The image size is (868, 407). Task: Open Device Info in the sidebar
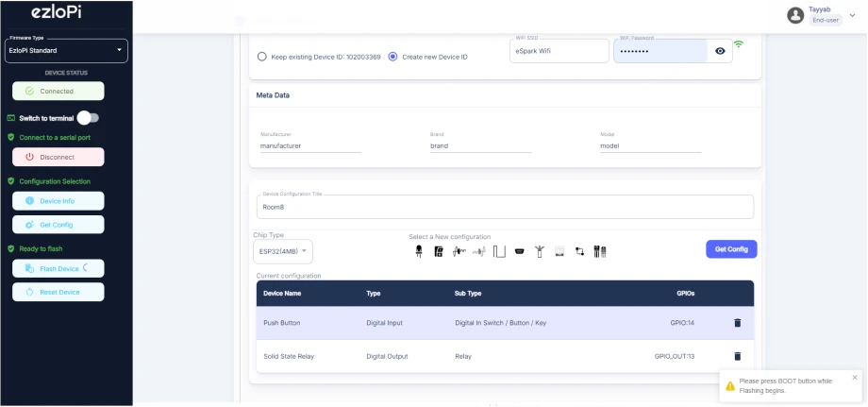coord(58,201)
